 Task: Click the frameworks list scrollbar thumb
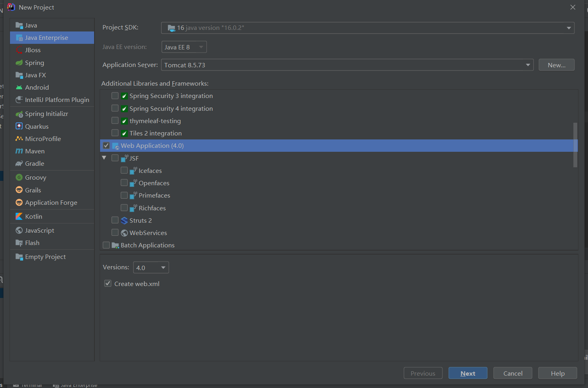point(575,145)
